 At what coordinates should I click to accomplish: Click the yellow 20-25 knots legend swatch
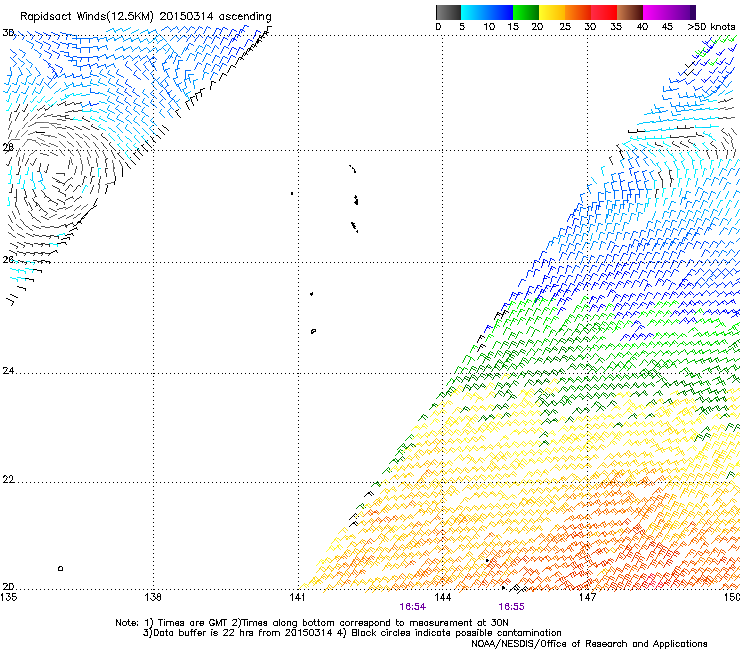pos(552,12)
